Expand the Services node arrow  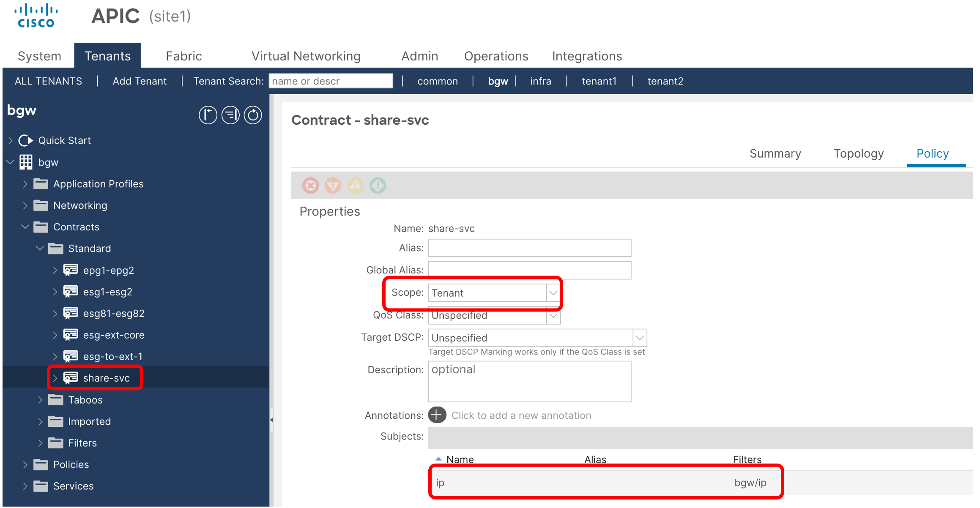[25, 486]
